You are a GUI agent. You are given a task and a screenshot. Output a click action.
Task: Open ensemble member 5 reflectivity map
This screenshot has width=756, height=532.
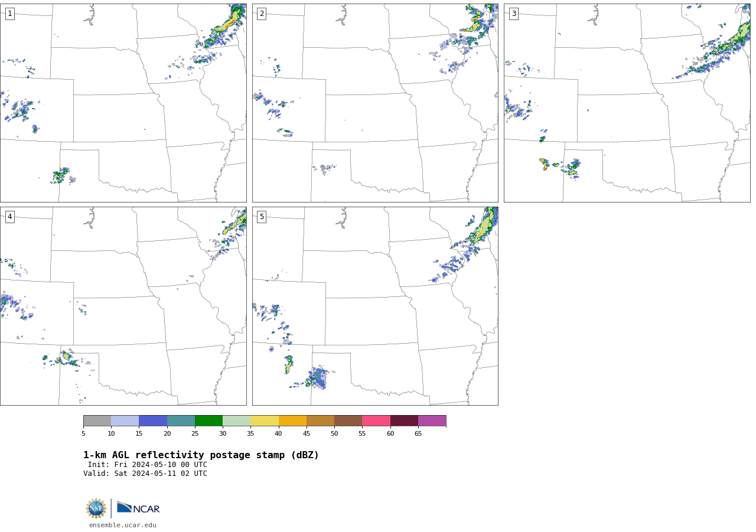pos(375,306)
